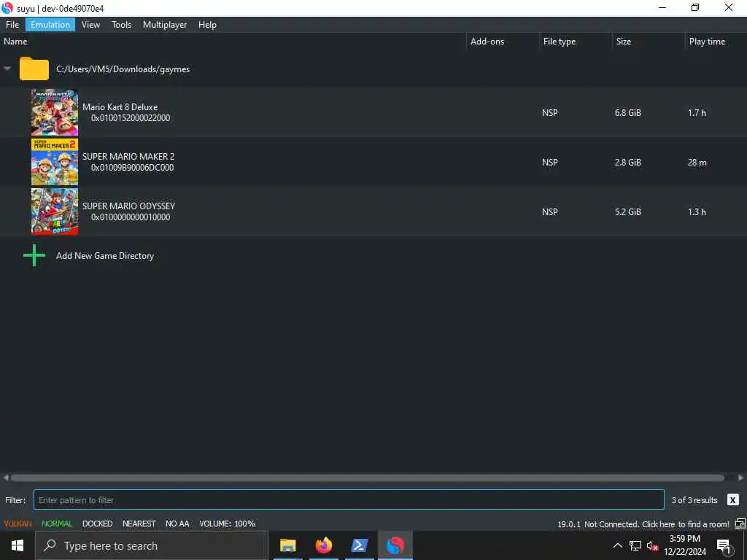Open the View menu
Viewport: 747px width, 560px height.
click(x=90, y=25)
